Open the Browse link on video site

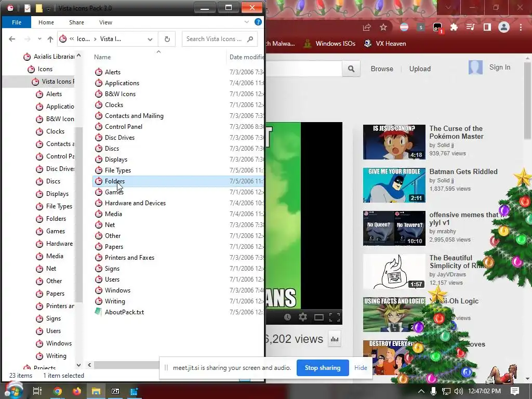point(382,69)
